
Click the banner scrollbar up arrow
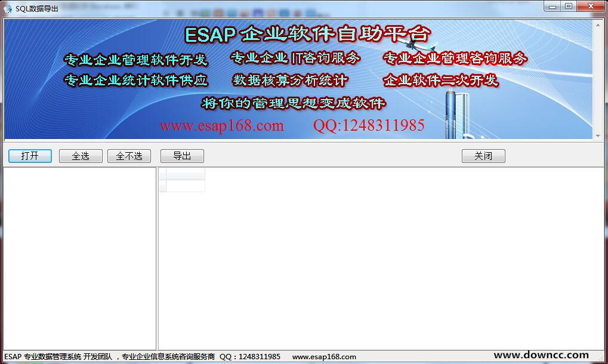[x=598, y=23]
